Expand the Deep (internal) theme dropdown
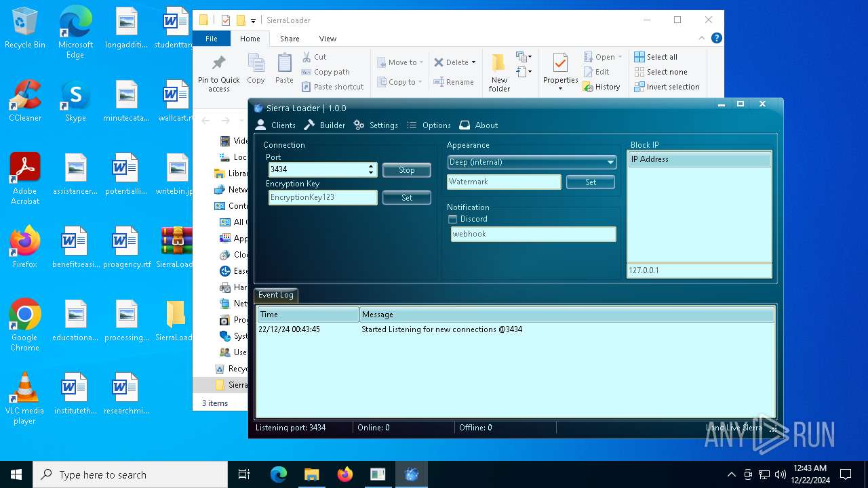This screenshot has width=868, height=488. [610, 163]
